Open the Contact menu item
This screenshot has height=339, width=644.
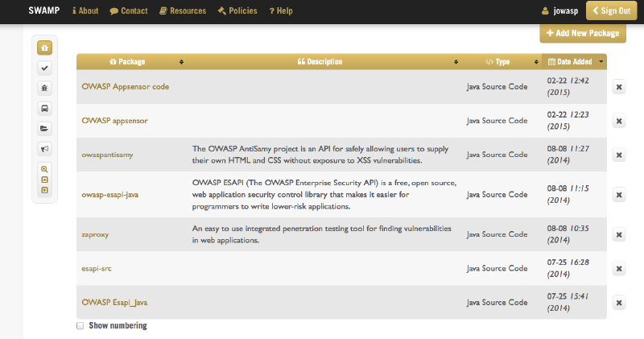129,11
